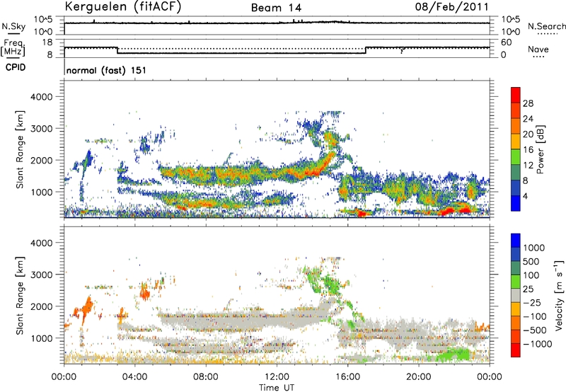Click the "10^5" label beside N.Search
Viewport: 566px width, 392px height.
point(511,19)
